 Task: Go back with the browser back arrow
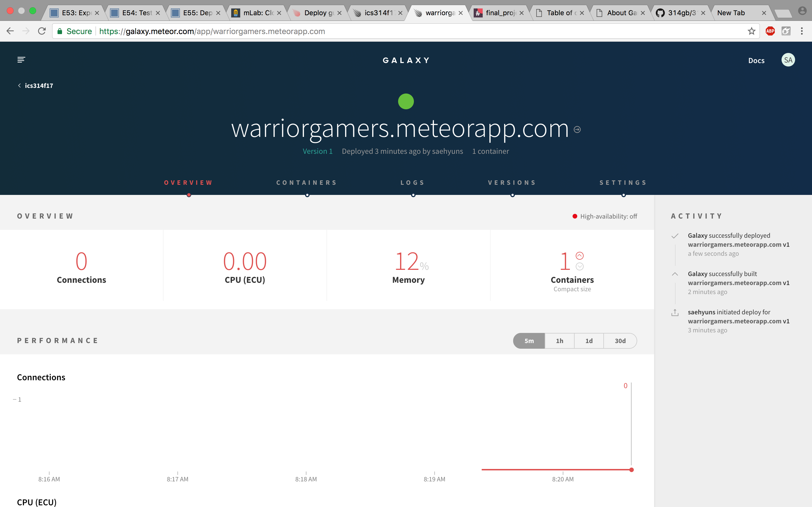coord(10,31)
